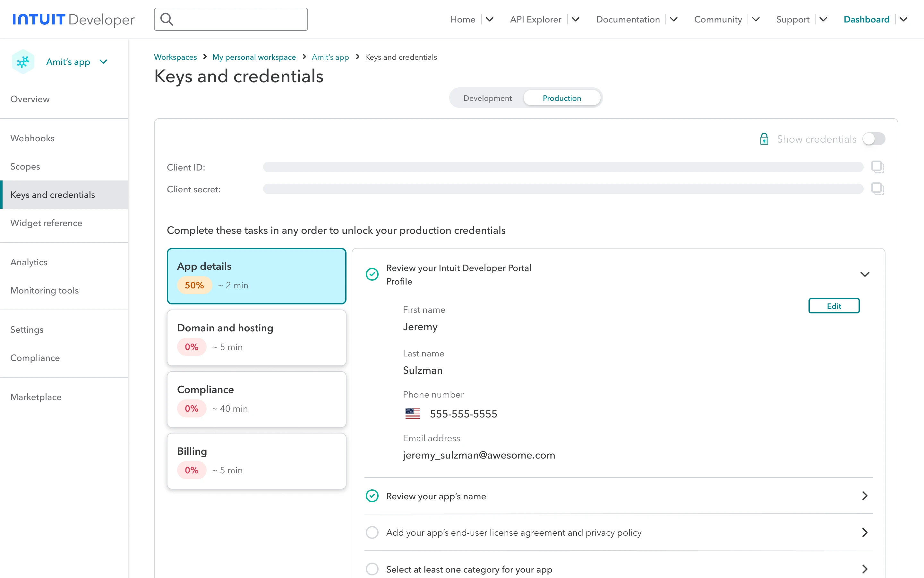The height and width of the screenshot is (578, 924).
Task: Switch to the Development environment
Action: (x=487, y=98)
